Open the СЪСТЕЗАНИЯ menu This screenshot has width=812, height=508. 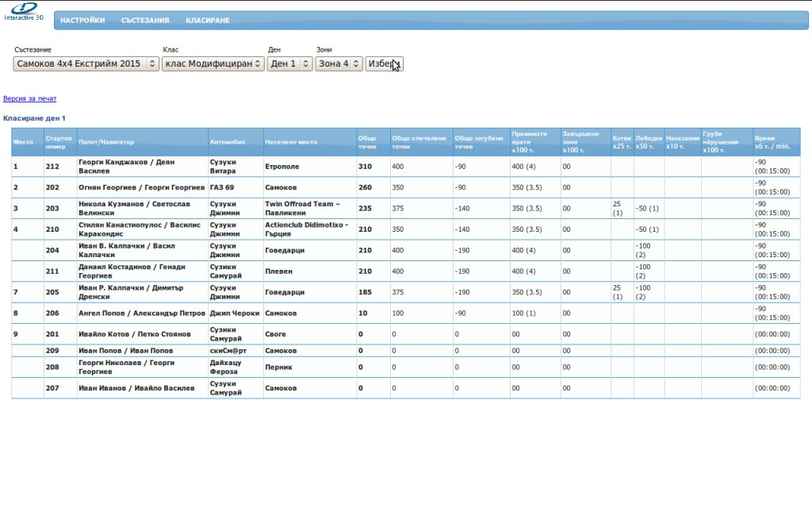pos(145,21)
